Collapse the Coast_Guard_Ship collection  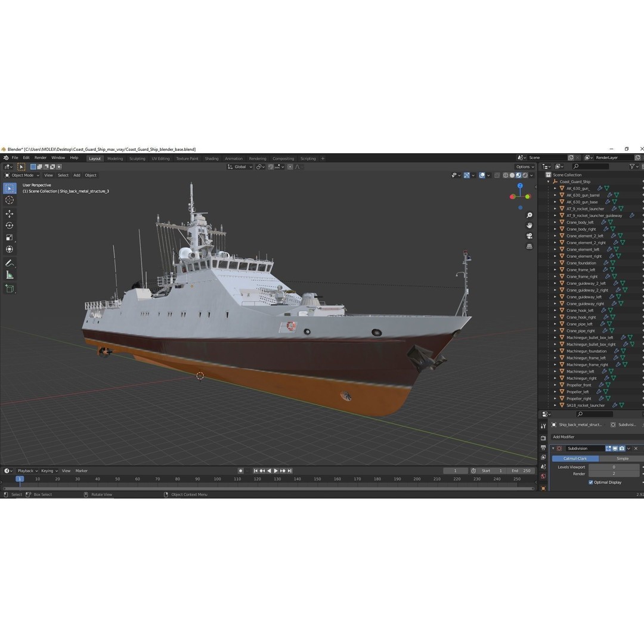coord(549,181)
